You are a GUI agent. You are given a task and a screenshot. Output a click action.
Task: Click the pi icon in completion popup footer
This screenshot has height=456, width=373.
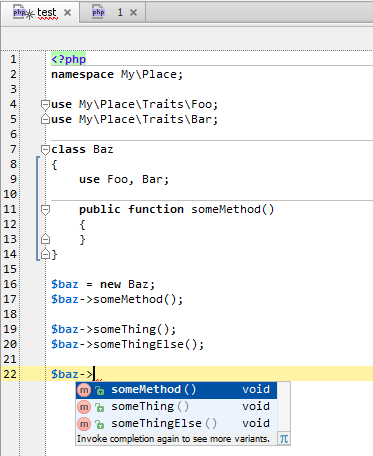pyautogui.click(x=284, y=439)
